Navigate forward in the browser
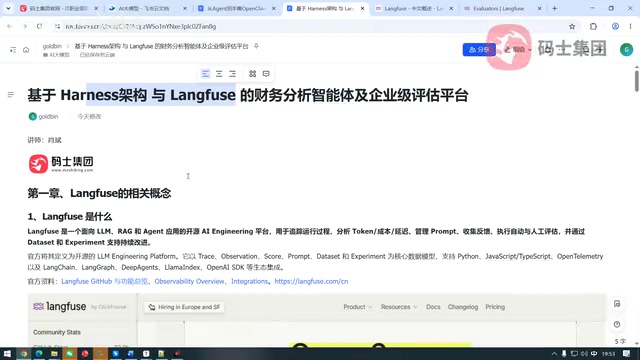 25,27
